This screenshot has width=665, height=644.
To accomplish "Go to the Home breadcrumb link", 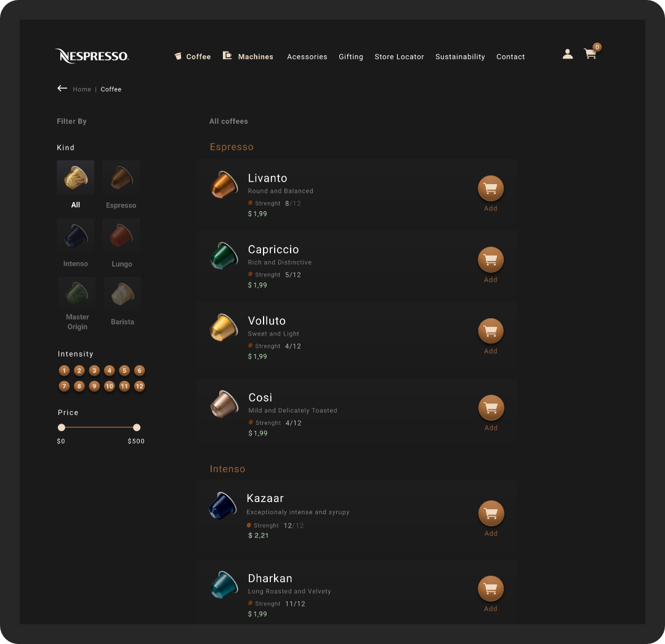I will (82, 89).
